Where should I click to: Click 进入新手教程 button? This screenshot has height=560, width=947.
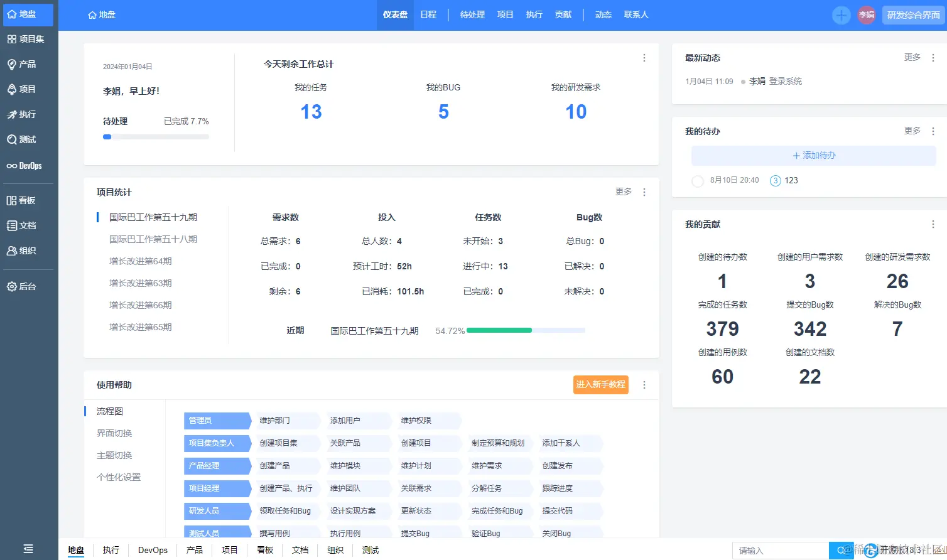(x=601, y=385)
